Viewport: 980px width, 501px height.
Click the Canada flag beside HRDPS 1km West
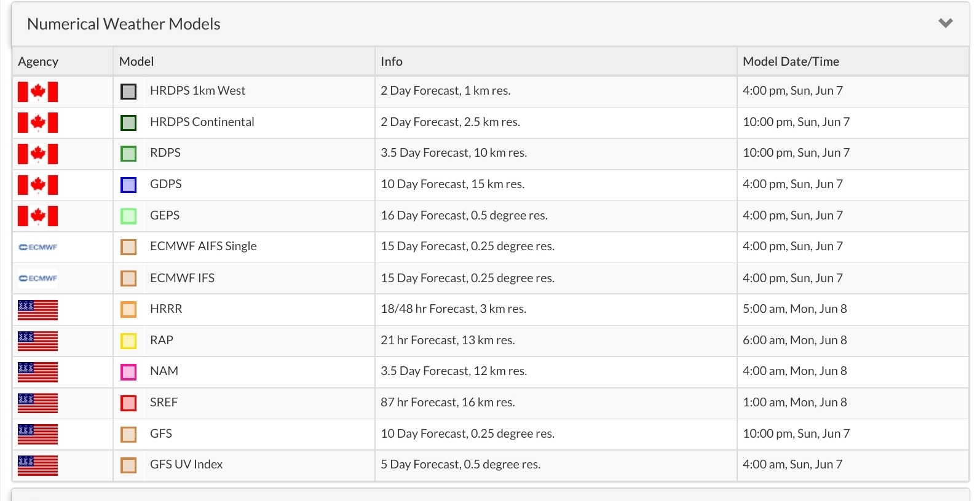[38, 92]
